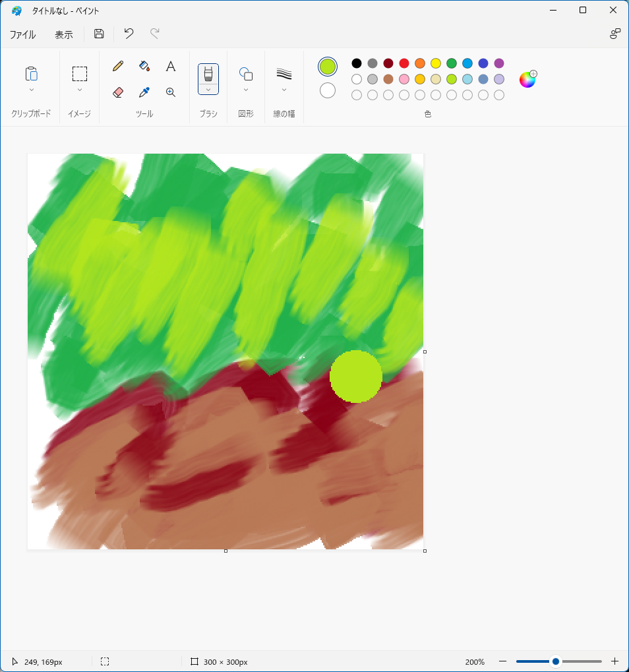Pick the yellow color swatch
The image size is (629, 672).
(436, 63)
